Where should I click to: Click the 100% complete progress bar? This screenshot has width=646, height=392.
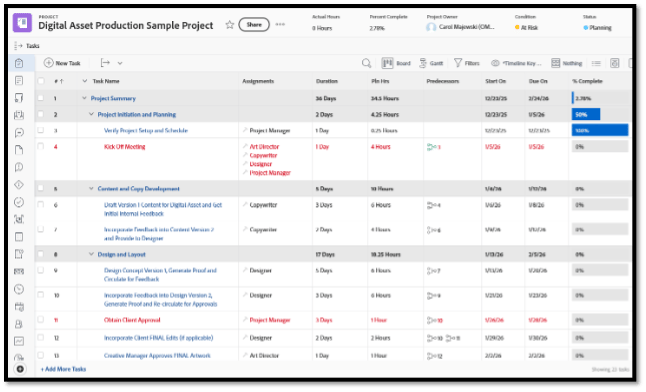600,130
